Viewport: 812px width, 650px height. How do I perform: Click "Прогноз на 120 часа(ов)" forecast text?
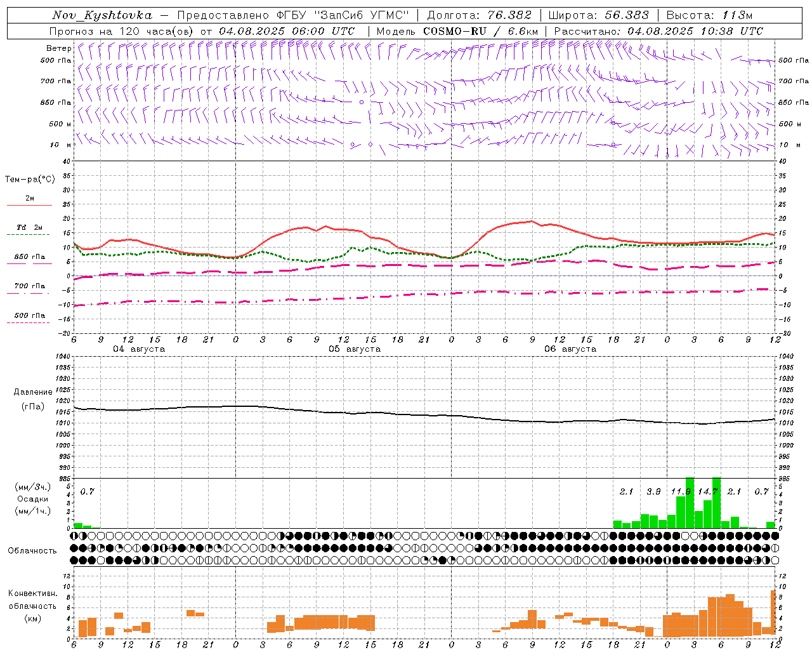pos(122,31)
